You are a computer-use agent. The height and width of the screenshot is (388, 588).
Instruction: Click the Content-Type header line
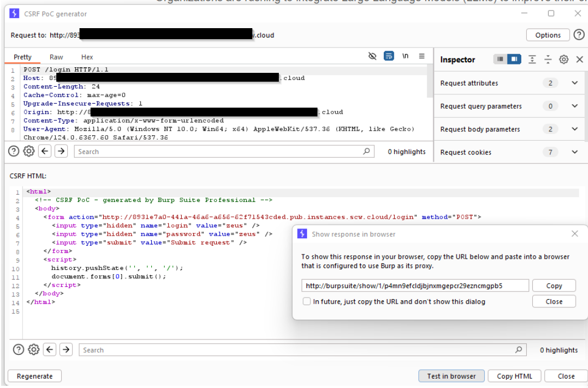coord(123,120)
